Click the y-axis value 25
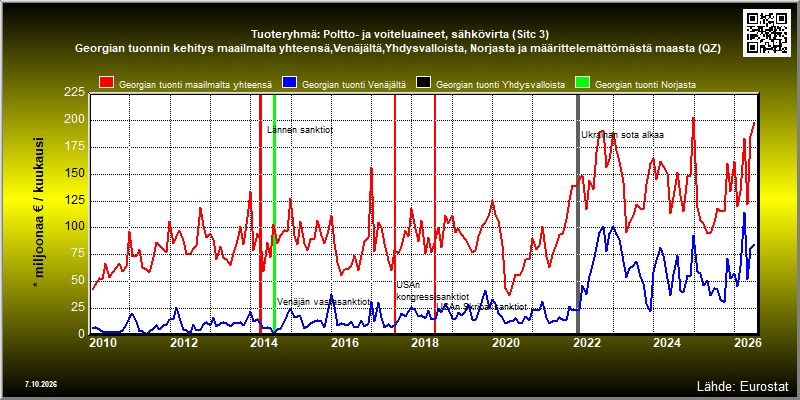Image resolution: width=800 pixels, height=400 pixels. point(78,307)
